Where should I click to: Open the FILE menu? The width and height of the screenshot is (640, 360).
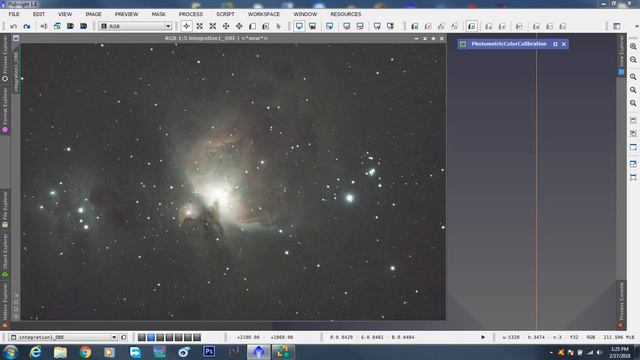(x=14, y=14)
